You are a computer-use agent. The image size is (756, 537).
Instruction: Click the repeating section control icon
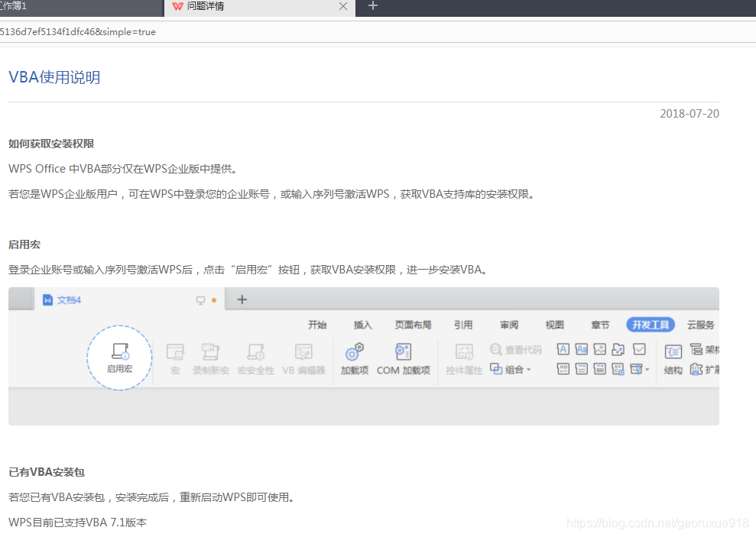pyautogui.click(x=618, y=370)
